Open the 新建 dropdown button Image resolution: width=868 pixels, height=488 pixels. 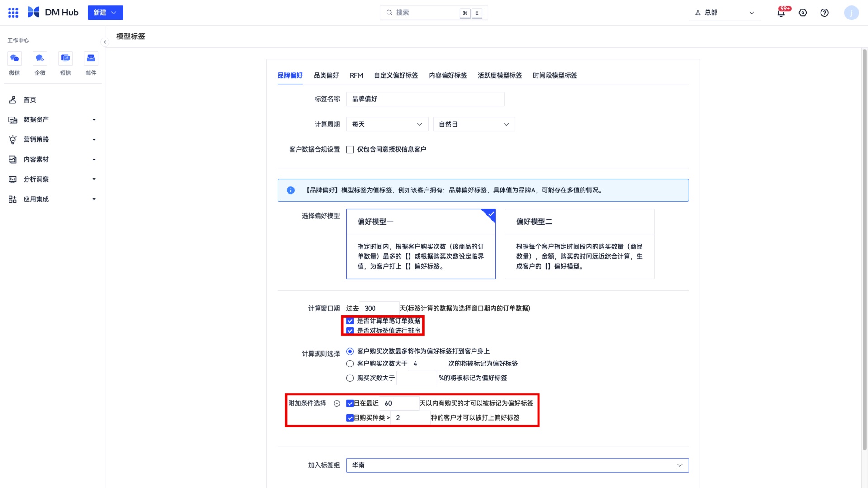click(x=105, y=13)
